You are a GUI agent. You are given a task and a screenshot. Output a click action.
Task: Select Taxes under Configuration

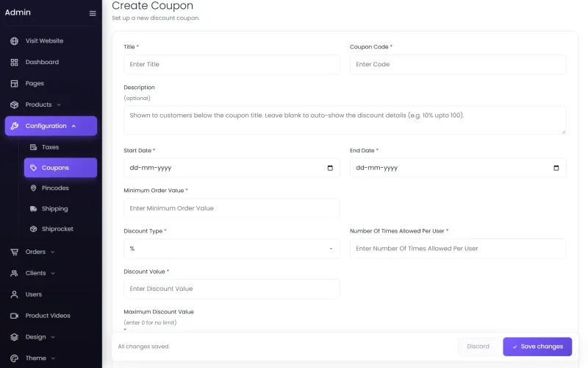click(x=61, y=147)
